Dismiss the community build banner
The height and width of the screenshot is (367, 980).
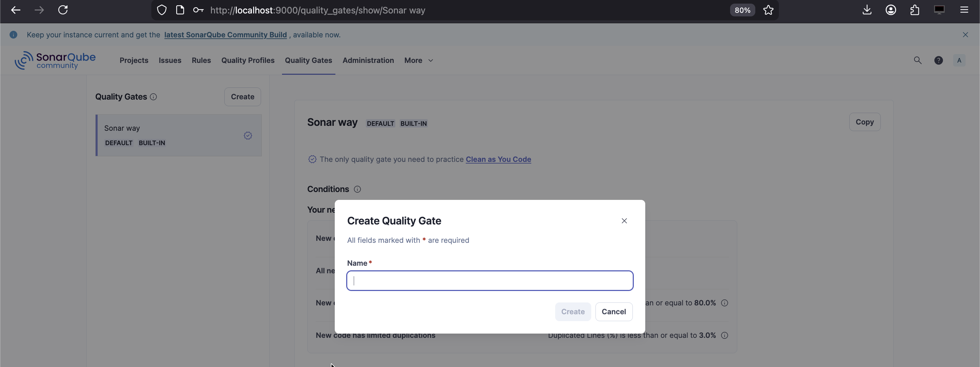(x=965, y=35)
